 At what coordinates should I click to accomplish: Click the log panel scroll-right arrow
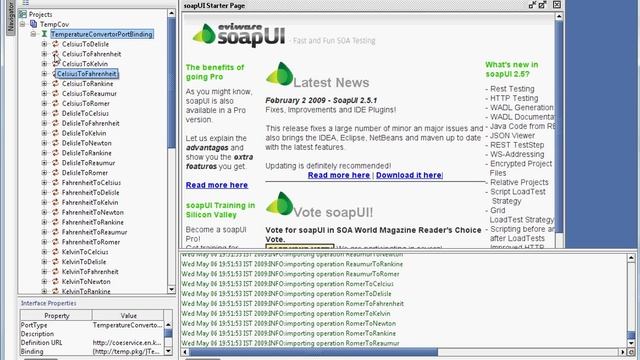[622, 352]
